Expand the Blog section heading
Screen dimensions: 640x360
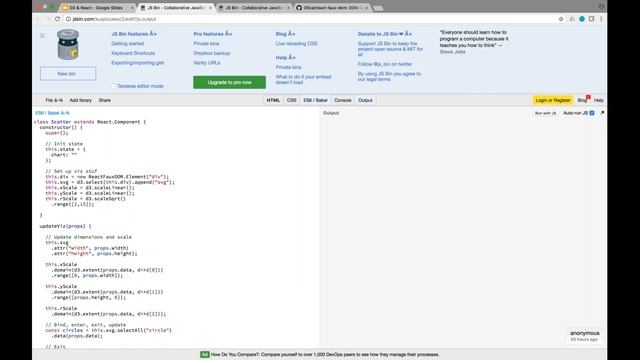(285, 34)
